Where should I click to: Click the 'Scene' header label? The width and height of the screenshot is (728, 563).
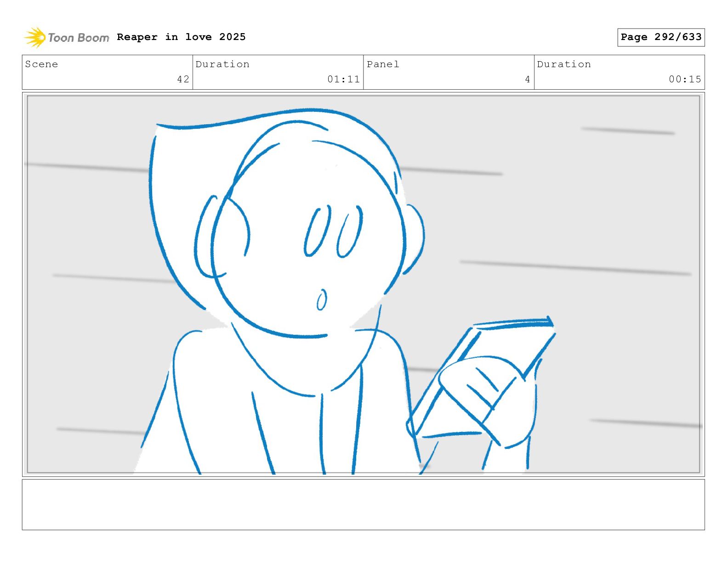[42, 64]
